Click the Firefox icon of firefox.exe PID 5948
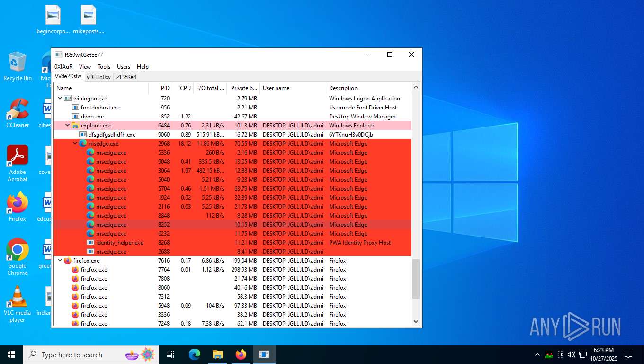The width and height of the screenshot is (644, 364). click(75, 306)
